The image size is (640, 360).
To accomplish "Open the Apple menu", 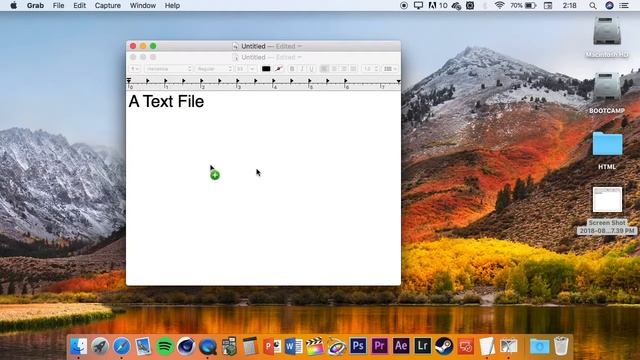I will pyautogui.click(x=13, y=6).
